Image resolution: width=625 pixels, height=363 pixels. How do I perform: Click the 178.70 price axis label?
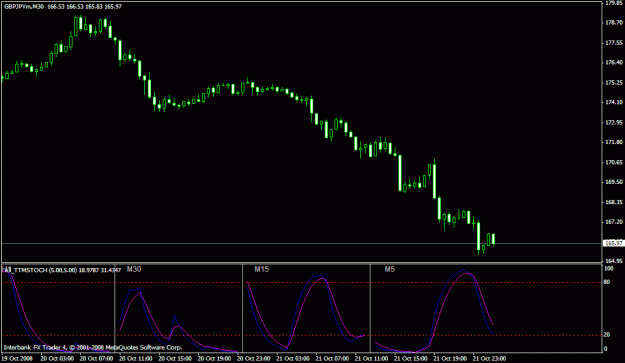point(614,23)
